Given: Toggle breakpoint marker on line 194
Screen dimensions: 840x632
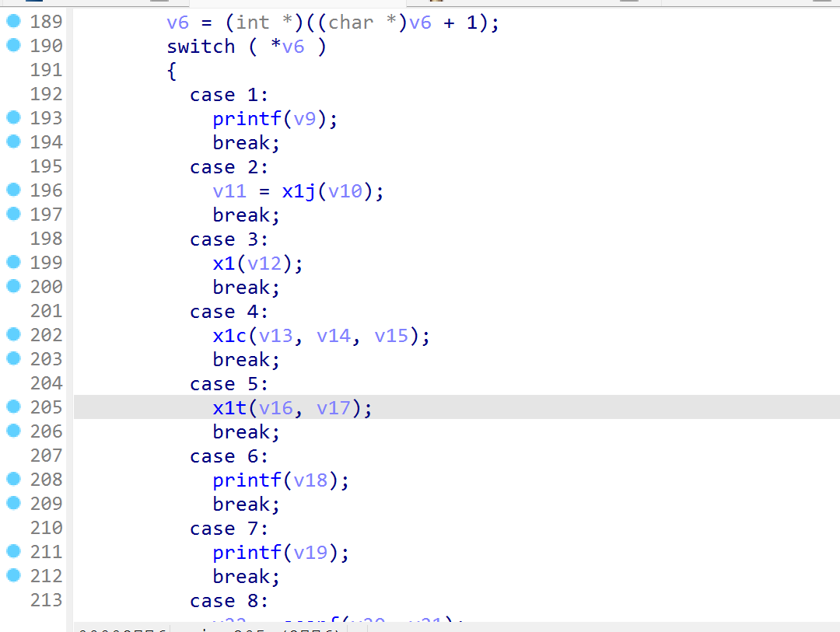Looking at the screenshot, I should (x=13, y=142).
